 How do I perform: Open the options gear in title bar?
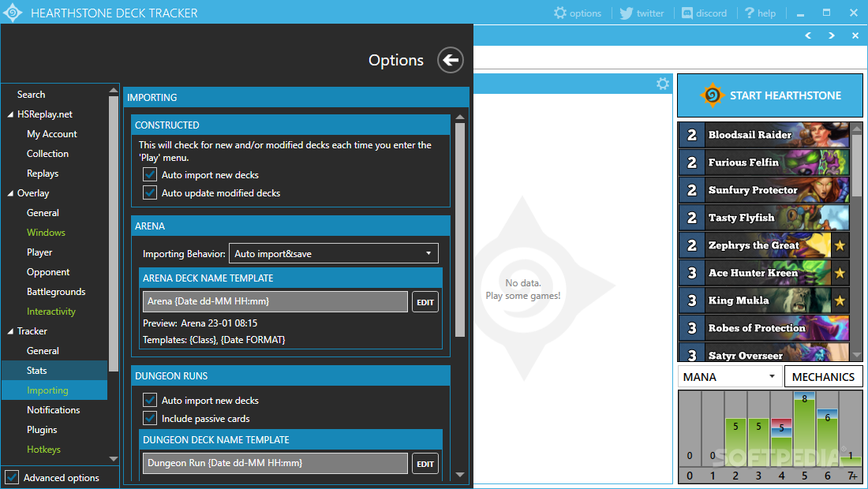point(578,13)
